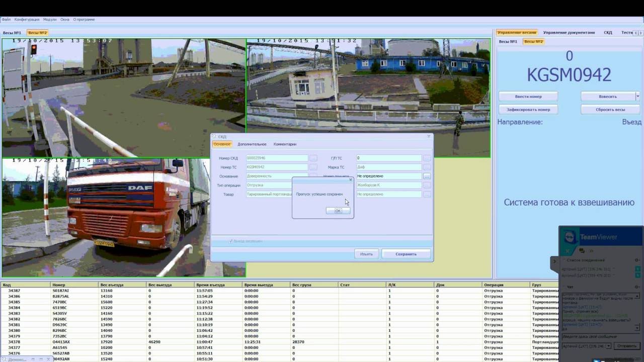
Task: Select Весы №1 in scale control panel
Action: (x=508, y=42)
